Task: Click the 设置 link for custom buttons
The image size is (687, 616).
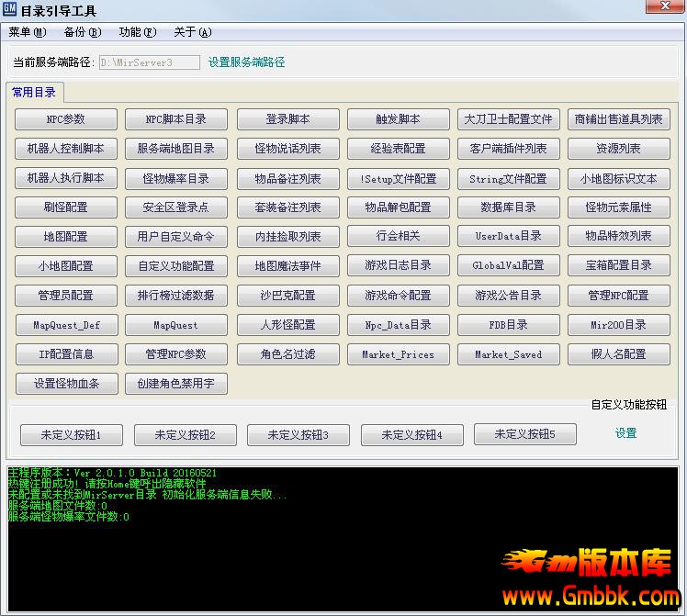Action: coord(625,433)
